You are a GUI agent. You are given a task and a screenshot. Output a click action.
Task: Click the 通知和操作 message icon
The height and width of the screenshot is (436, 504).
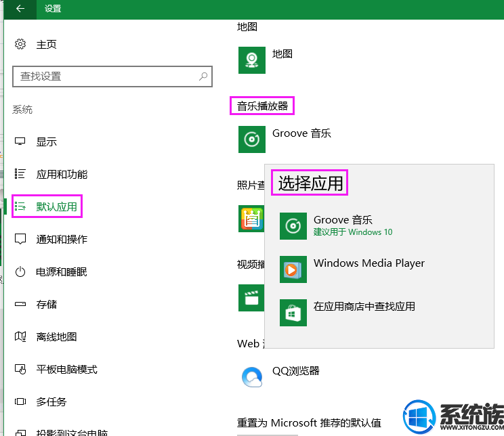[x=20, y=239]
